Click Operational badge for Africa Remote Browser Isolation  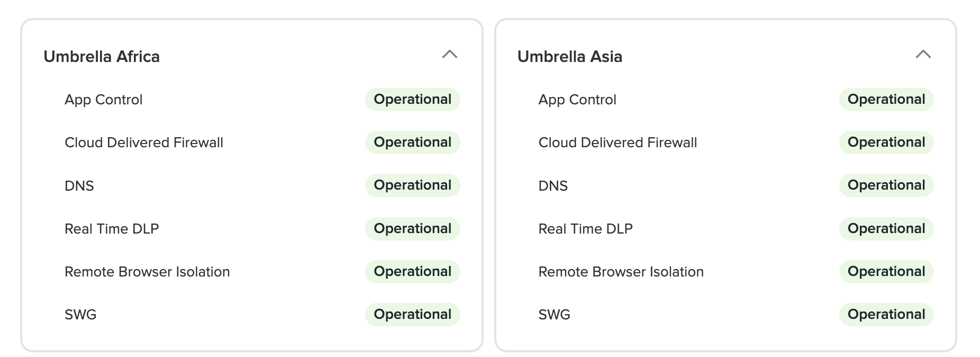click(412, 272)
